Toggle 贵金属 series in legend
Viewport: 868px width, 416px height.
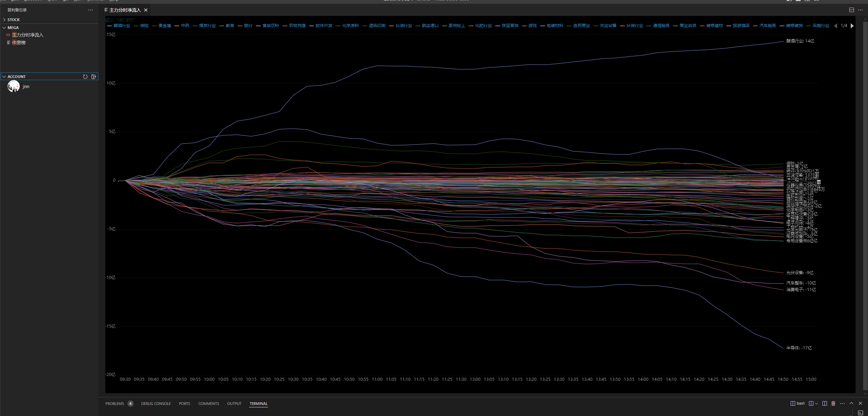click(x=161, y=26)
